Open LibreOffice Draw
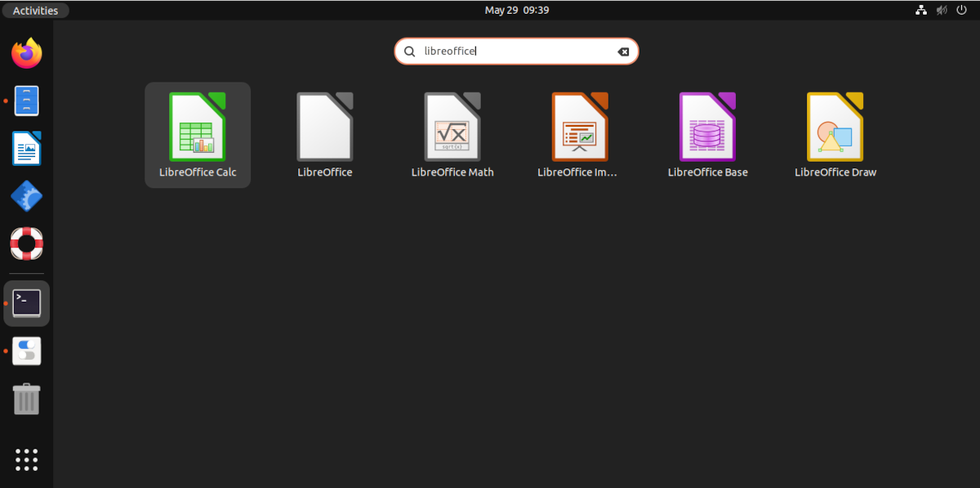The height and width of the screenshot is (488, 980). tap(835, 126)
